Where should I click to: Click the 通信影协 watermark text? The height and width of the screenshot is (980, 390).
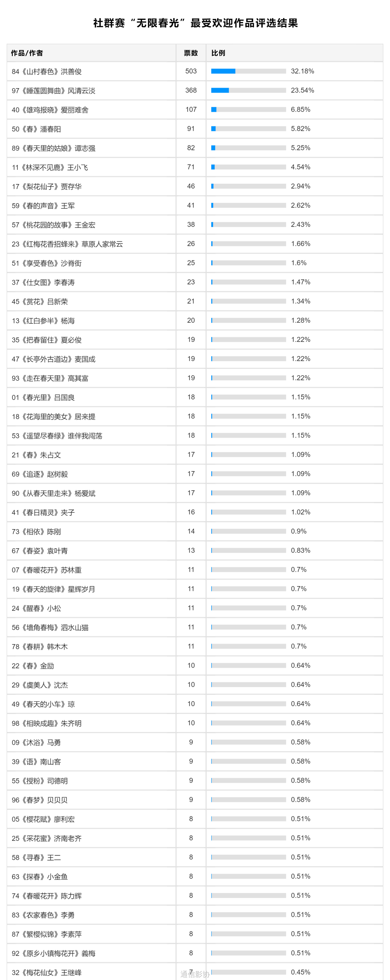[x=195, y=974]
